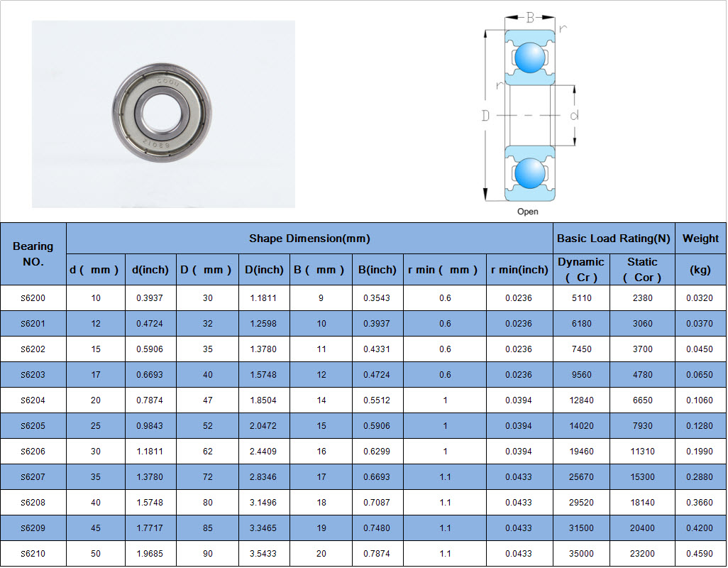Click the bearing product photo

(163, 114)
